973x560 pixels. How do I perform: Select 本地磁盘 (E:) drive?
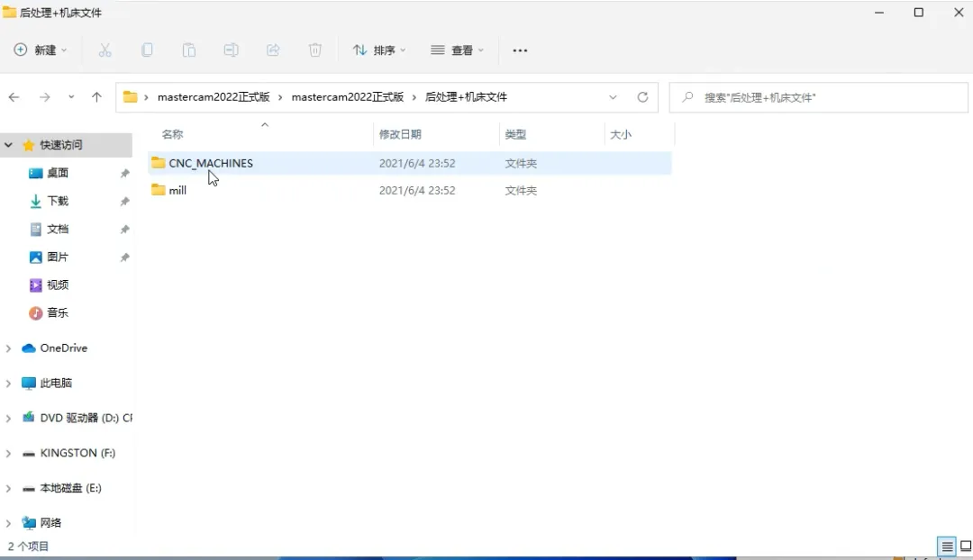(70, 488)
